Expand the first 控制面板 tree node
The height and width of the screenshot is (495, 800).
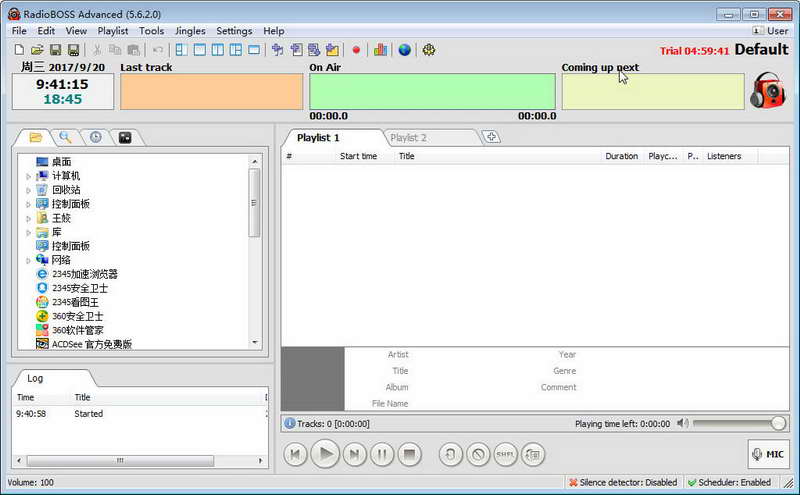point(29,204)
